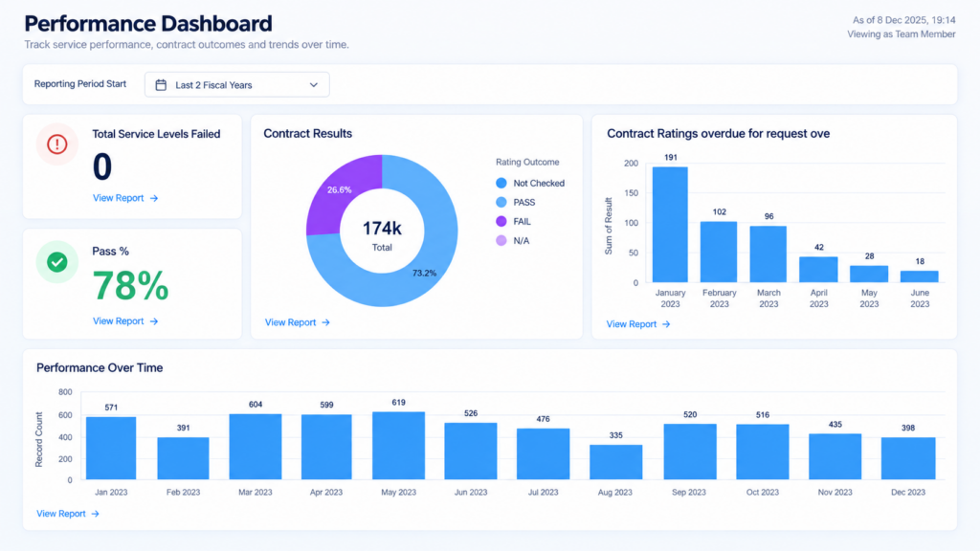Select the Not Checked legend color dot
The width and height of the screenshot is (980, 551).
tap(501, 183)
